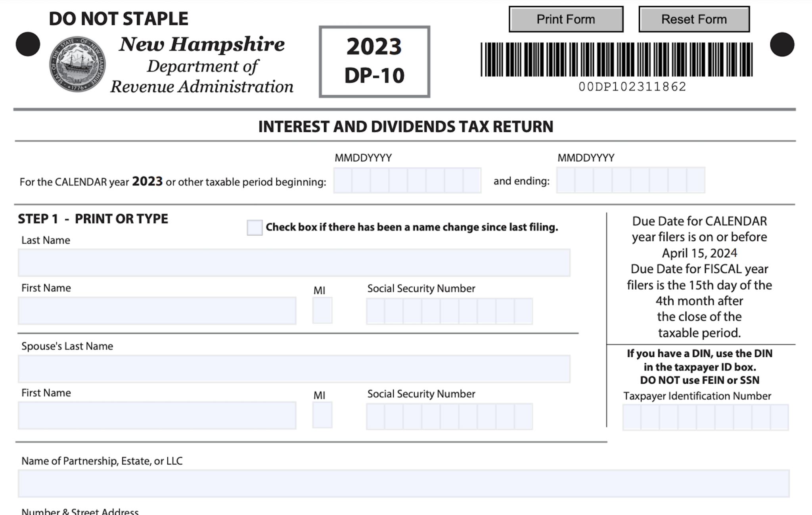Viewport: 812px width, 515px height.
Task: Click the Interest and Dividends Tax Return title
Action: click(x=404, y=127)
